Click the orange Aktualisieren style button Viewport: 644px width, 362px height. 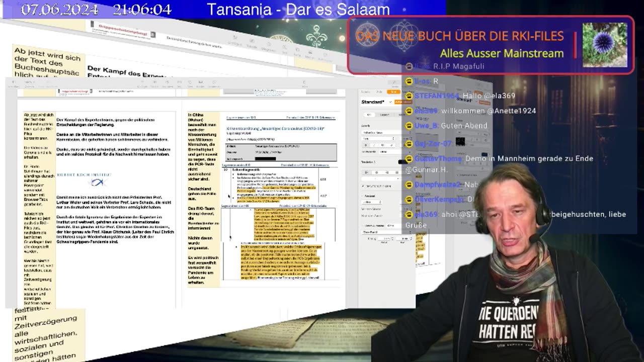403,102
